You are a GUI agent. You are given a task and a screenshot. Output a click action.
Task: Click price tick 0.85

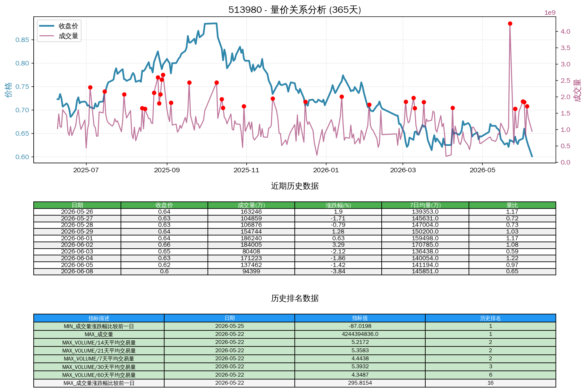[x=22, y=40]
